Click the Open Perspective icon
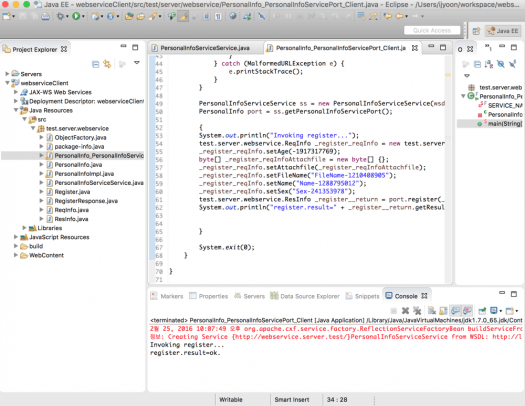The width and height of the screenshot is (525, 406). point(476,31)
